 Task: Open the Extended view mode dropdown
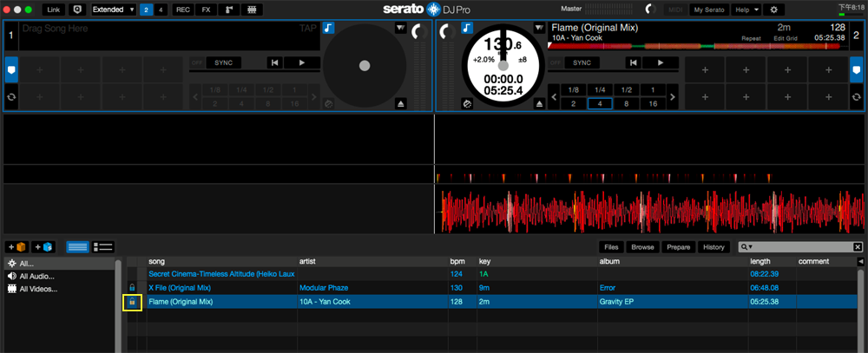click(x=114, y=10)
